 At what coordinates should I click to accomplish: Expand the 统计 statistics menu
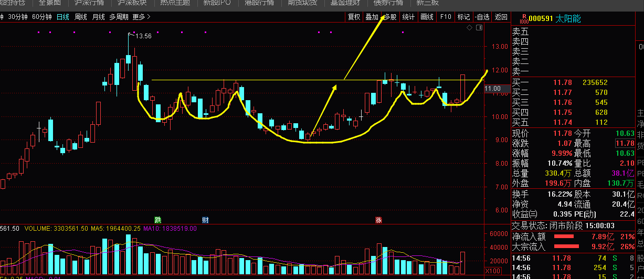pos(408,17)
